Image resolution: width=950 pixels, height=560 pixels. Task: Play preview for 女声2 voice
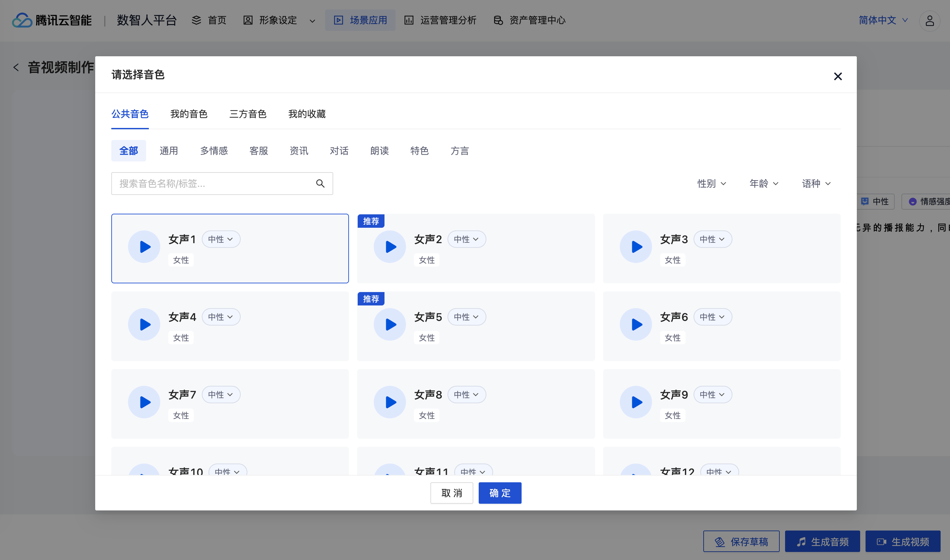(390, 247)
